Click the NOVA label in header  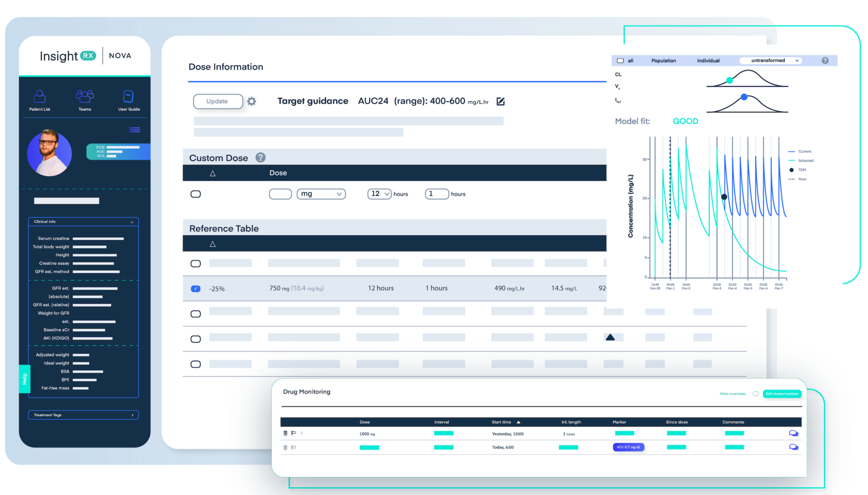click(120, 56)
